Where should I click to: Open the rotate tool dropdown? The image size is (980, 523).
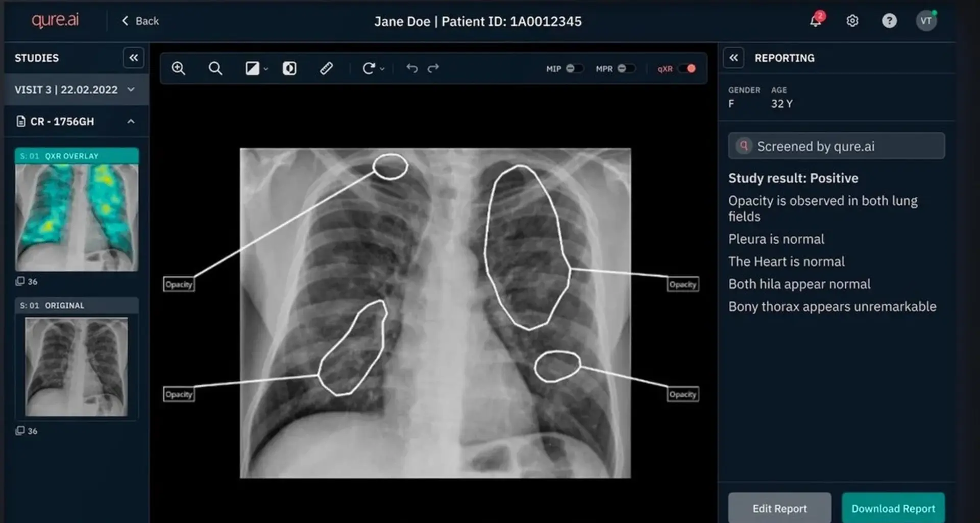382,68
